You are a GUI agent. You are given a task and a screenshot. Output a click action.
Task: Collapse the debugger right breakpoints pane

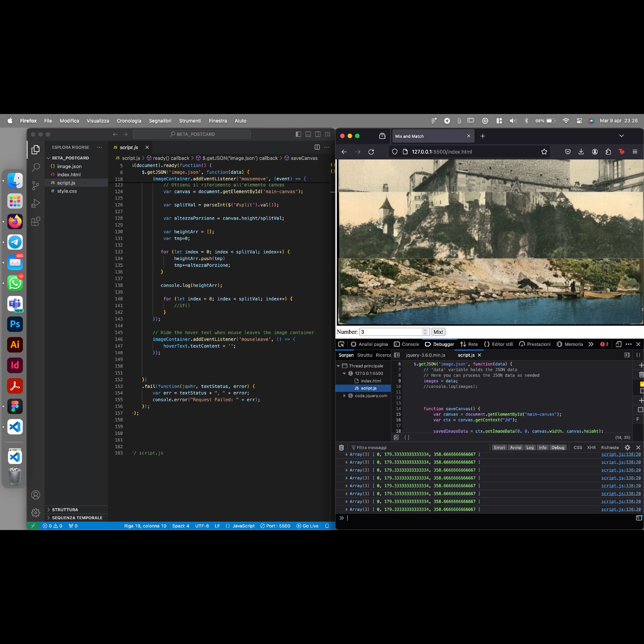click(x=627, y=355)
